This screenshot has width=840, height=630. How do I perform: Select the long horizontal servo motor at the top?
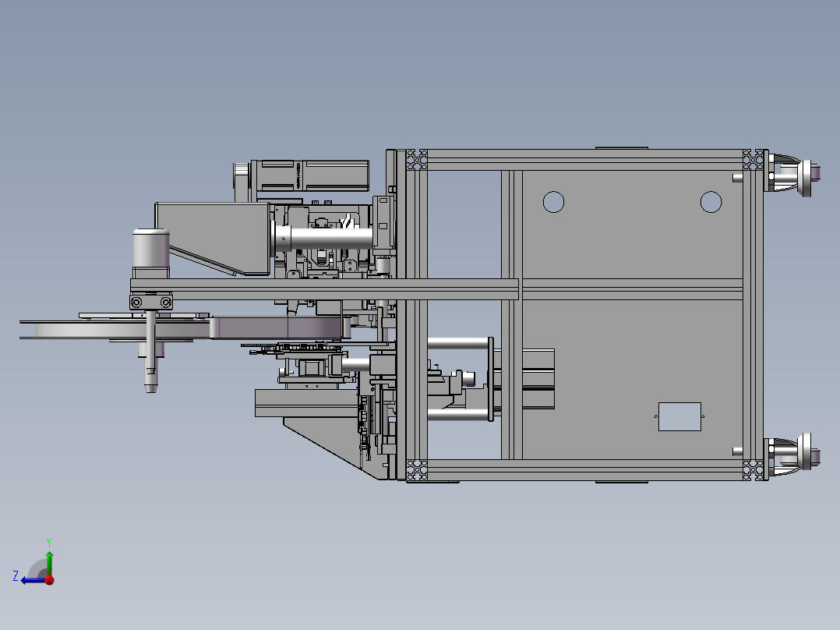click(309, 175)
